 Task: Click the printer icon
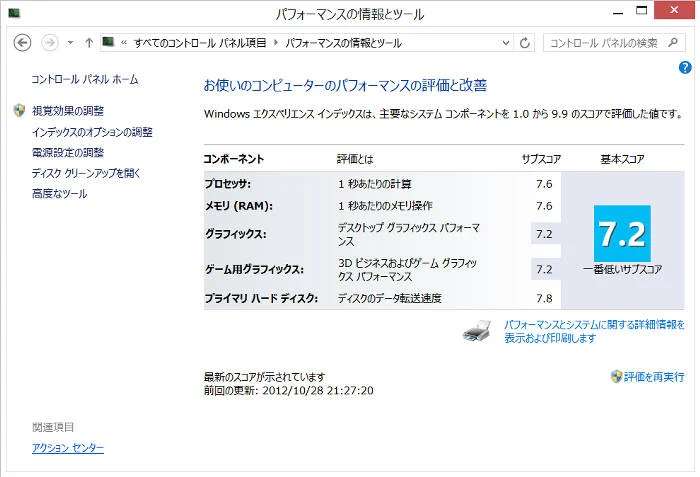point(477,331)
